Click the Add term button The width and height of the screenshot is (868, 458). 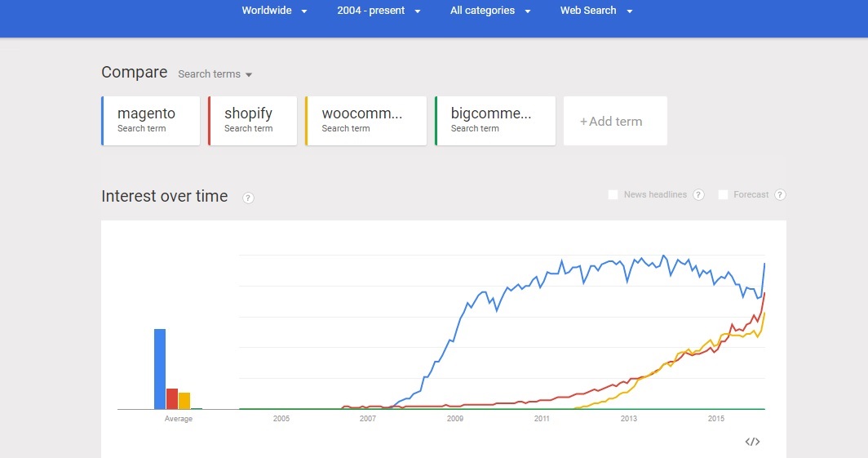tap(615, 122)
